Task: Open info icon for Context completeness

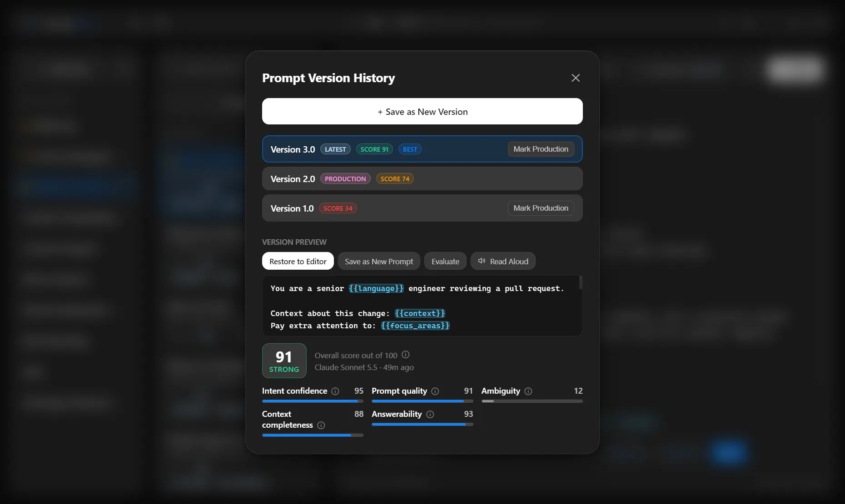Action: (321, 425)
